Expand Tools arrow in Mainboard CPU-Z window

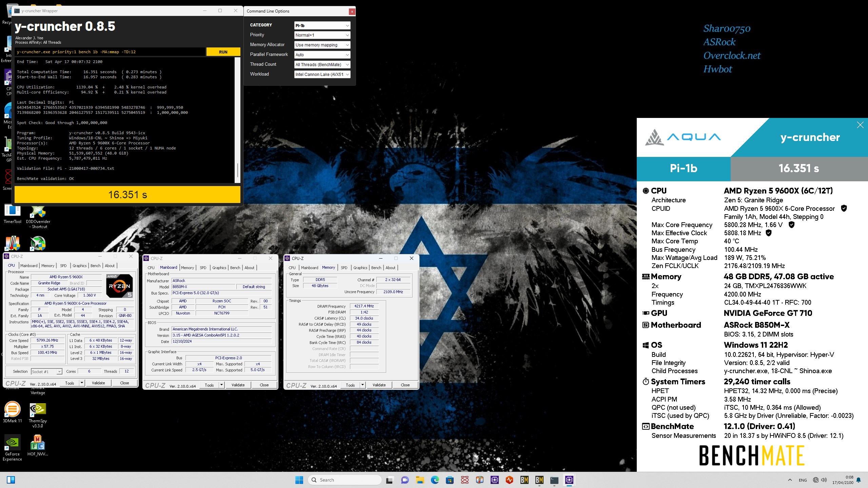point(221,385)
